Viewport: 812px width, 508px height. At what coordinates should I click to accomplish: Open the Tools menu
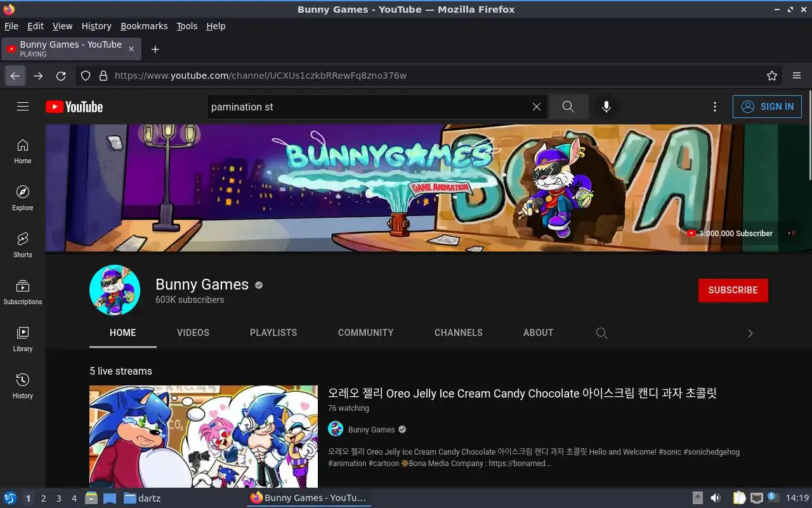tap(187, 26)
